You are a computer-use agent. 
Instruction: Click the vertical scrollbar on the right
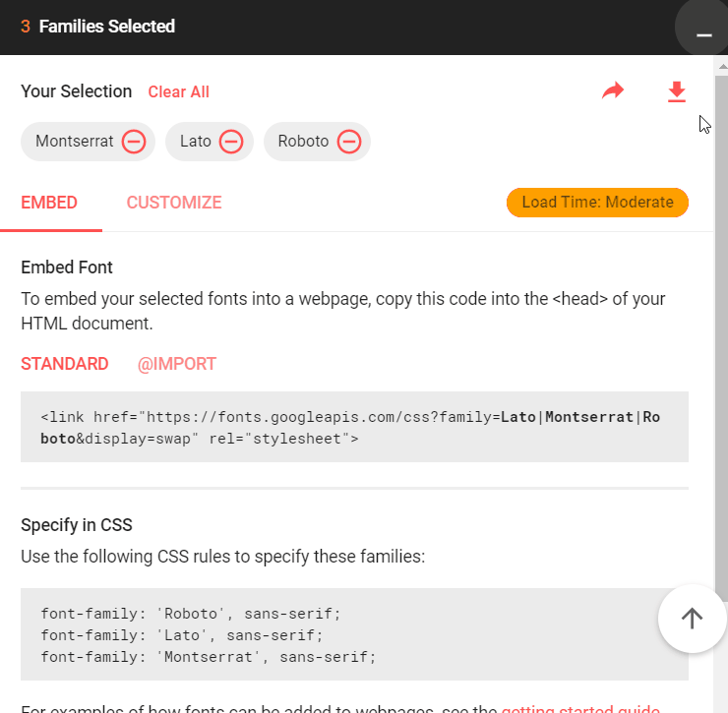click(x=721, y=325)
